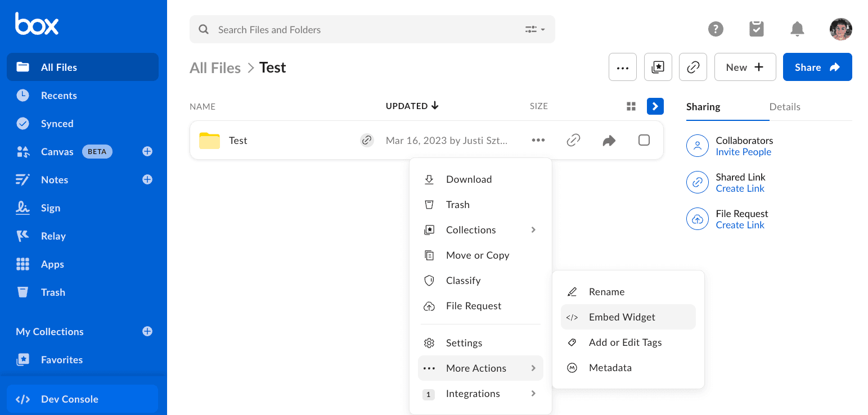This screenshot has height=415, width=868.
Task: Click shared link badge beside Test name
Action: (x=367, y=140)
